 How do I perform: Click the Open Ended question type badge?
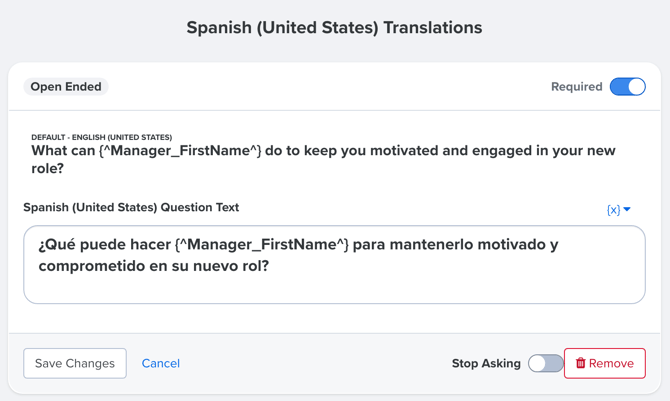click(x=66, y=86)
